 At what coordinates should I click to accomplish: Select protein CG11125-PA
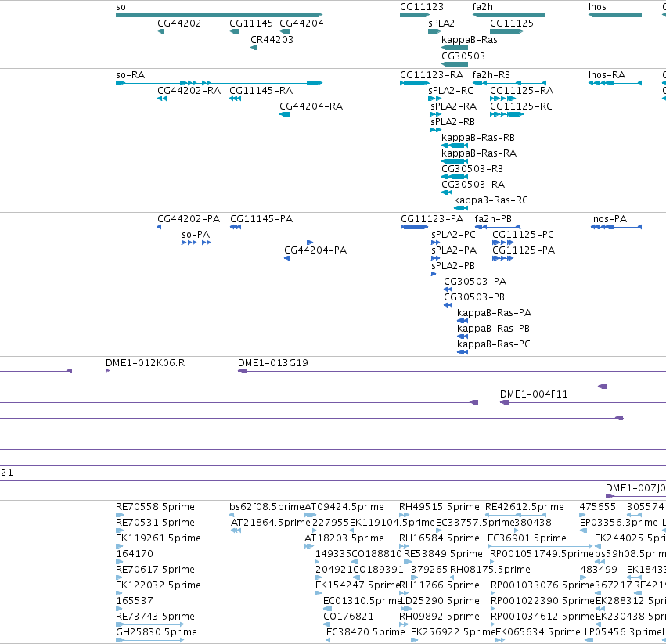tap(524, 250)
